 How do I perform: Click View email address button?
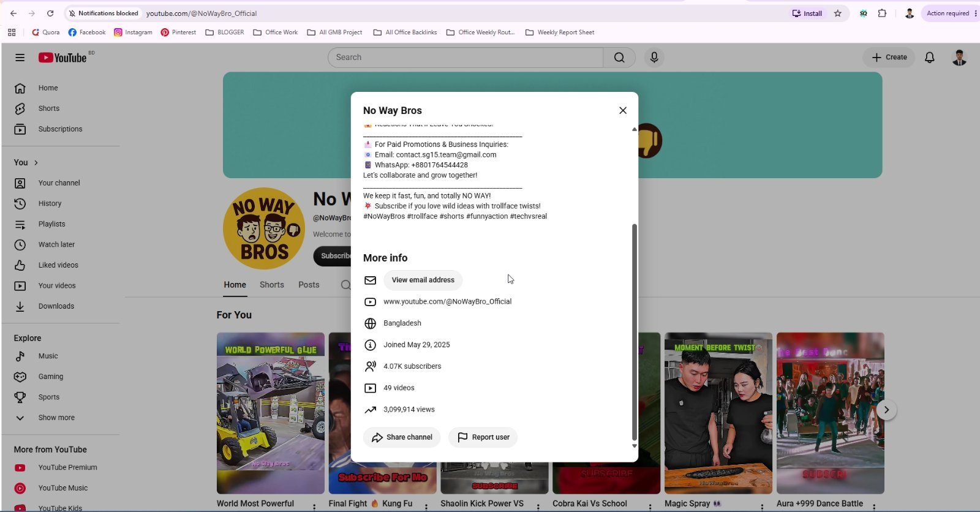pyautogui.click(x=423, y=280)
